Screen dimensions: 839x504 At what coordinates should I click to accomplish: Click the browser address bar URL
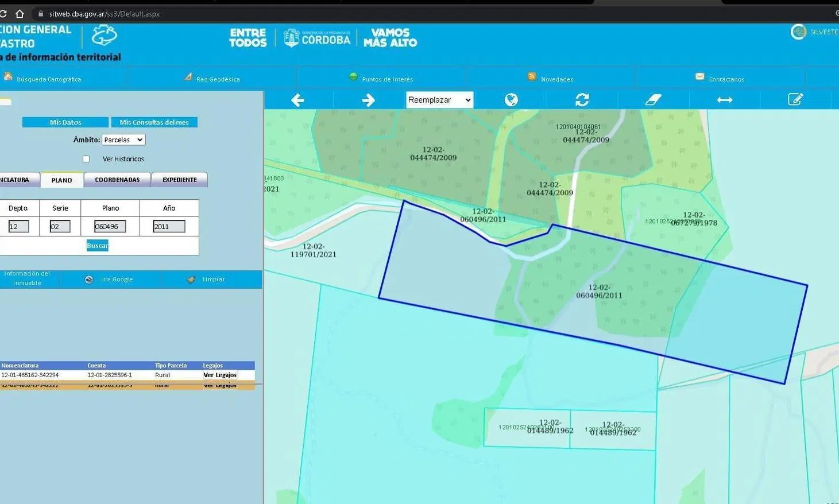tap(105, 14)
